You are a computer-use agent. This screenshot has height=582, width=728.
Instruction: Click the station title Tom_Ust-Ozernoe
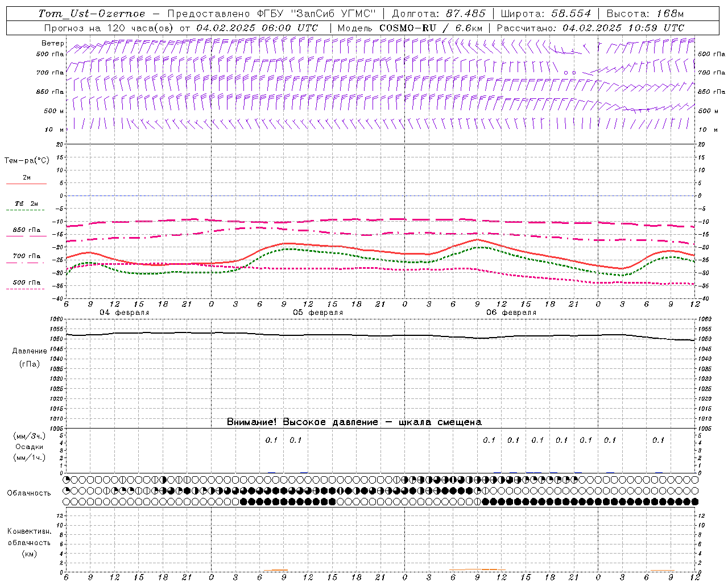[92, 14]
